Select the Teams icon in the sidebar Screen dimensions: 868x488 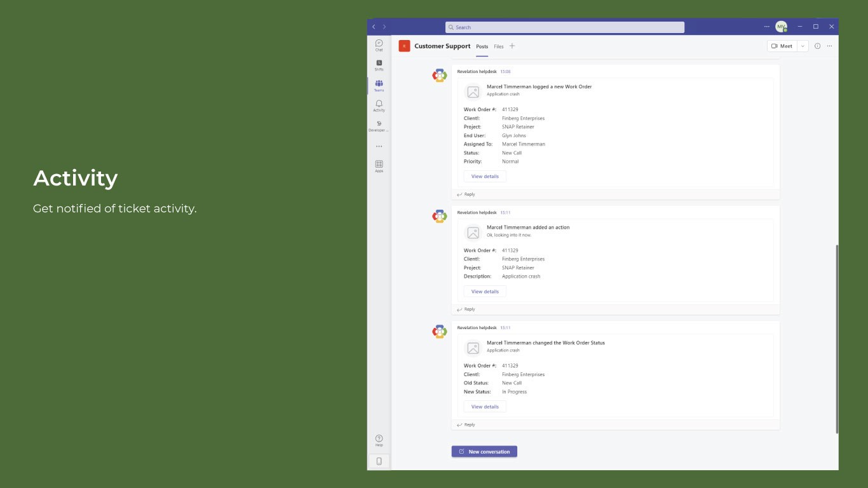(379, 86)
